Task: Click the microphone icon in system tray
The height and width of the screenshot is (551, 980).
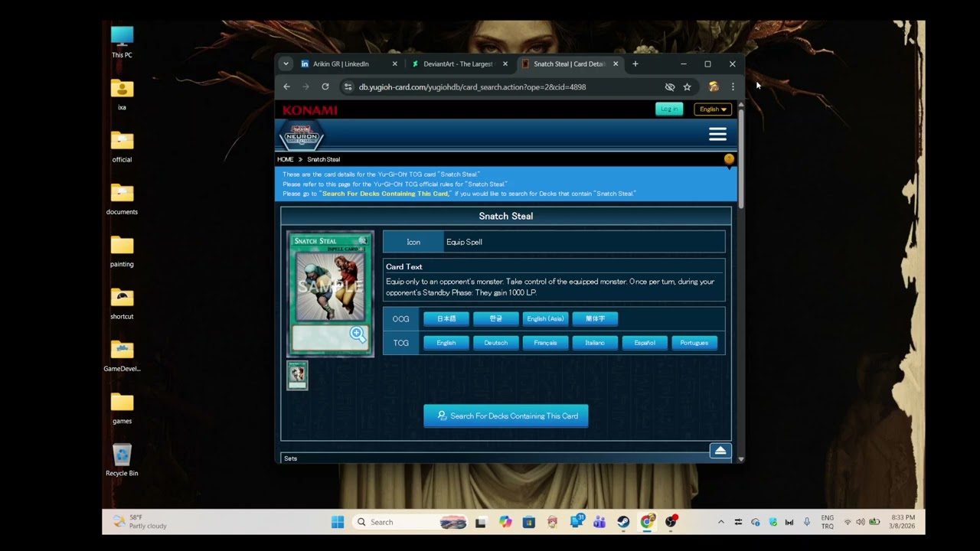Action: point(806,522)
